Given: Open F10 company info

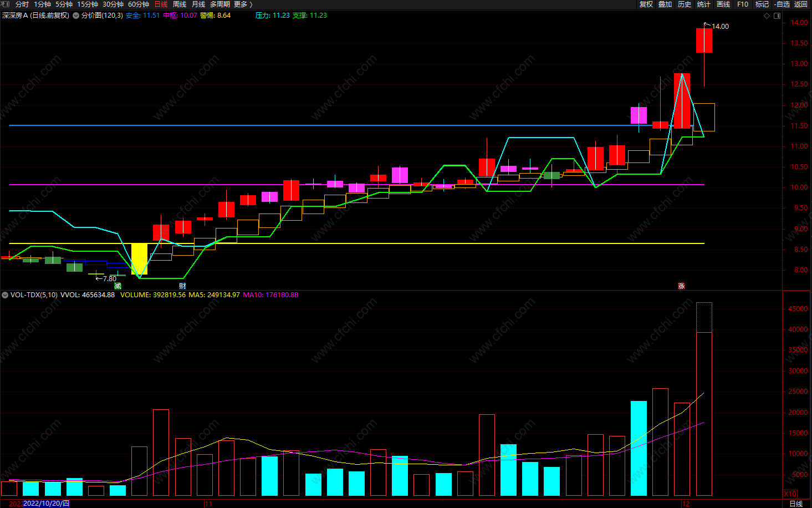Looking at the screenshot, I should click(x=743, y=4).
